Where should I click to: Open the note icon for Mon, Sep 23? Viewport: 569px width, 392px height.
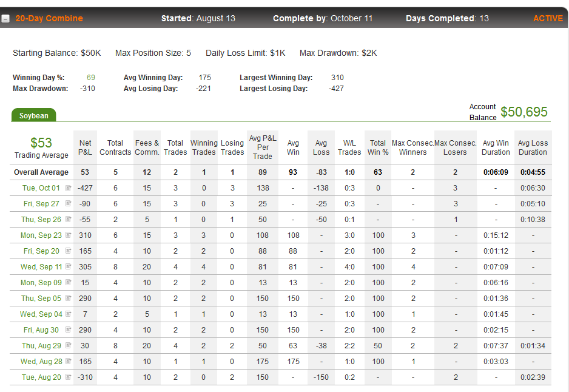tap(68, 235)
